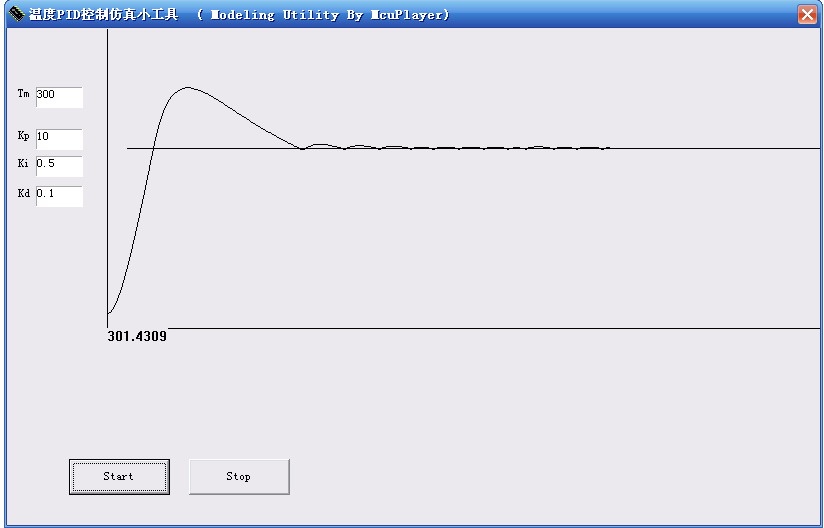This screenshot has width=824, height=528.
Task: Click where the curve first settles onto the setpoint line
Action: tap(302, 149)
